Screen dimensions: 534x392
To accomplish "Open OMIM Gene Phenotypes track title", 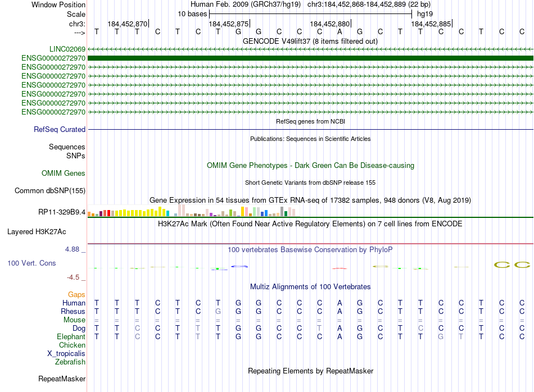I will click(x=310, y=165).
